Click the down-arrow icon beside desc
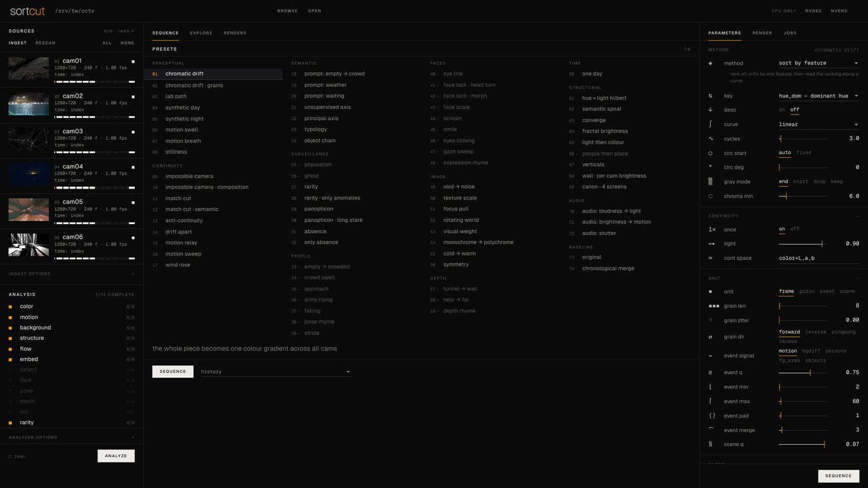This screenshot has width=868, height=488. pyautogui.click(x=710, y=110)
